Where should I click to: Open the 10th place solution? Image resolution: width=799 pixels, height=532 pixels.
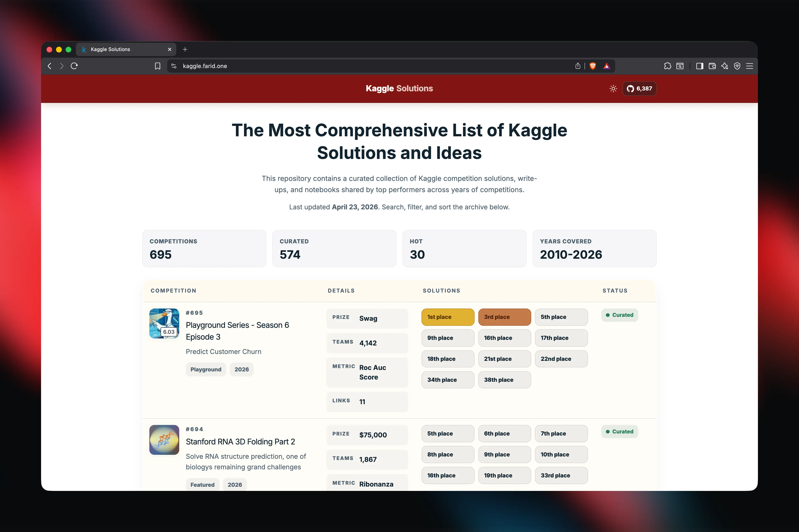(x=561, y=454)
